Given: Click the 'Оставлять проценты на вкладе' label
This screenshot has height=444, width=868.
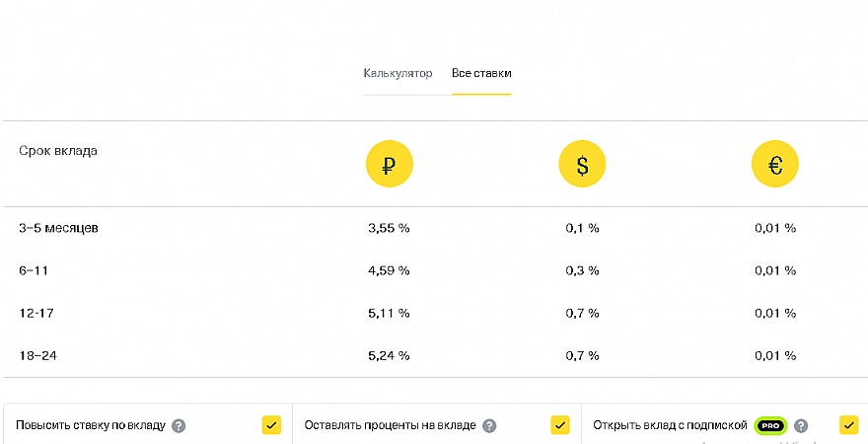Looking at the screenshot, I should pos(390,426).
